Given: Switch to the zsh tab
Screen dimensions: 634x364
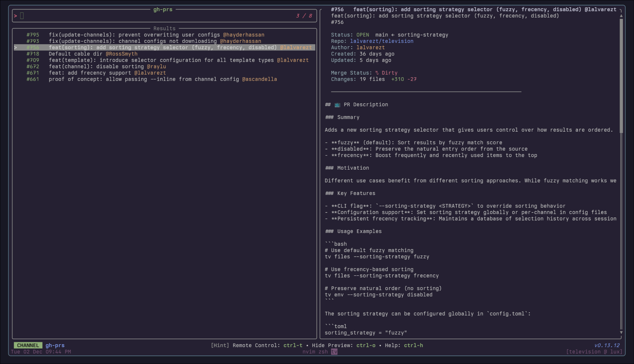Looking at the screenshot, I should tap(323, 352).
